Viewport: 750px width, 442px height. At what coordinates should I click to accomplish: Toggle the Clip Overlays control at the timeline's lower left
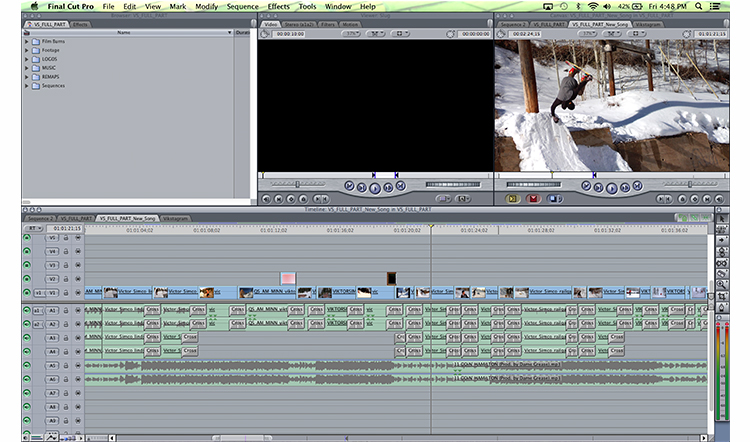tap(52, 436)
